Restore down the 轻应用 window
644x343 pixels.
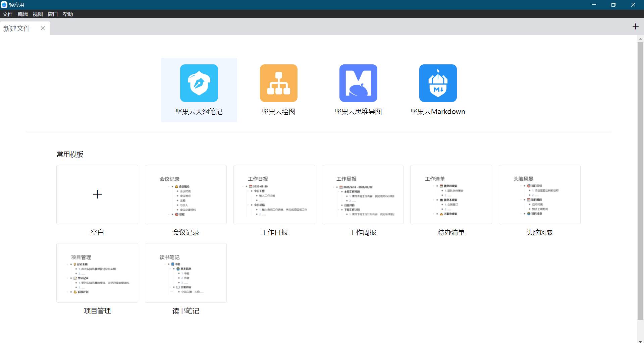point(613,5)
